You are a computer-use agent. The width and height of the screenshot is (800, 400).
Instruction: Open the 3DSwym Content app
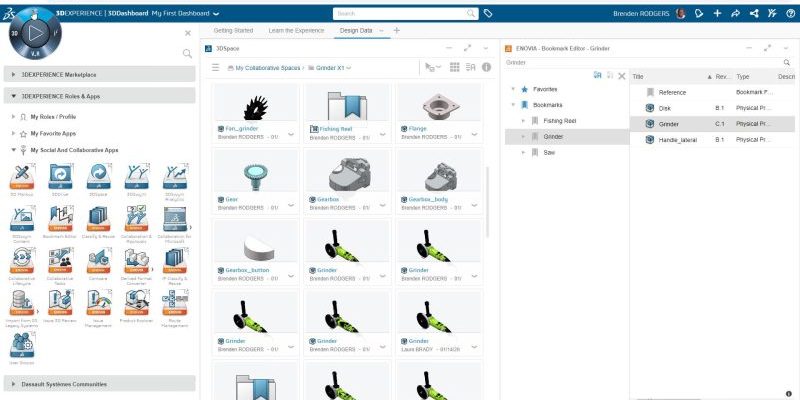[x=22, y=218]
